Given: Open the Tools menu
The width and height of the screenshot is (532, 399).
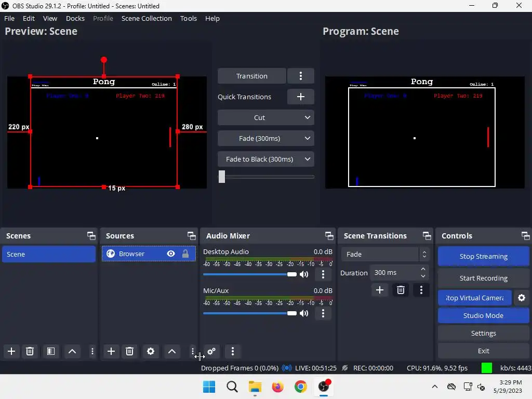Looking at the screenshot, I should tap(188, 18).
